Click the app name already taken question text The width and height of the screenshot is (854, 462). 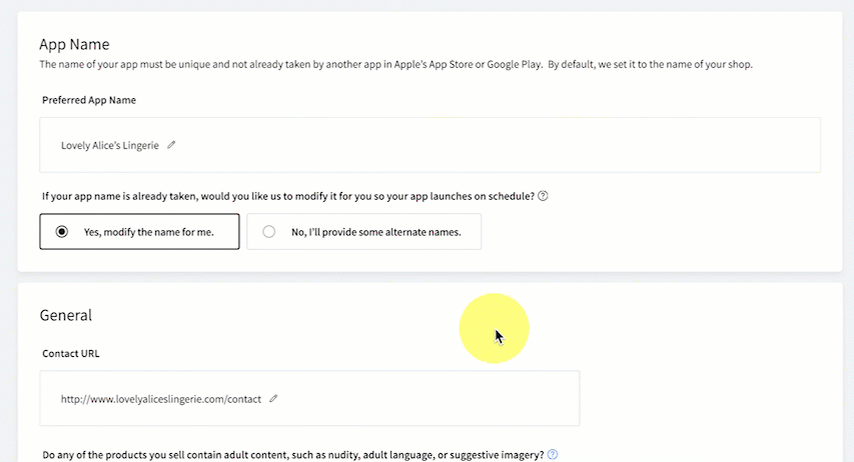(289, 196)
